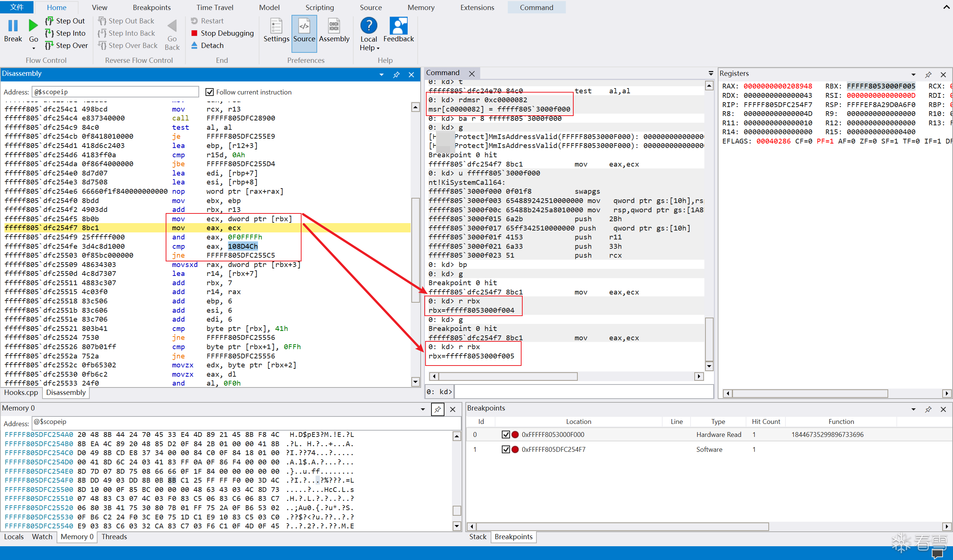Click the Command window horizontal scrollbar
953x560 pixels.
[x=507, y=376]
